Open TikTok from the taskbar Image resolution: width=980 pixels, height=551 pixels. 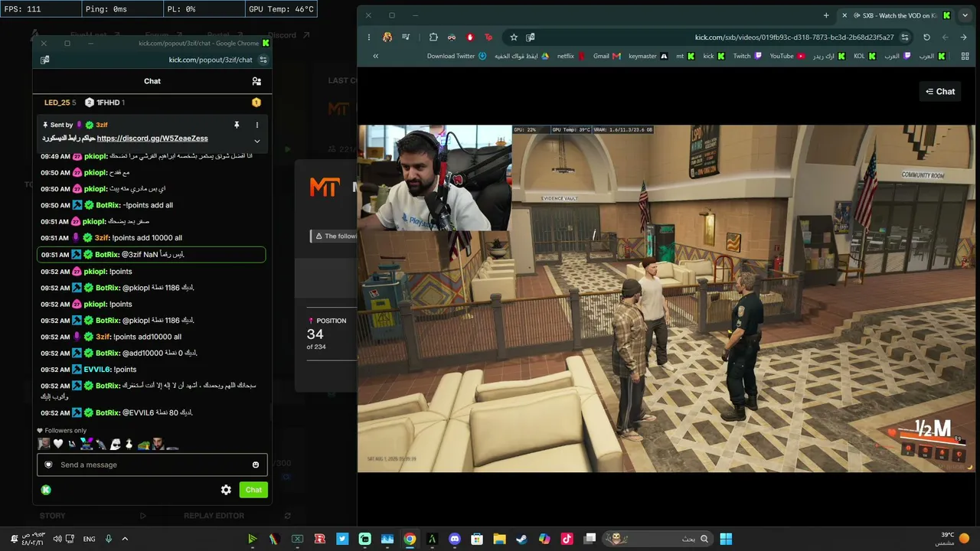click(x=567, y=539)
